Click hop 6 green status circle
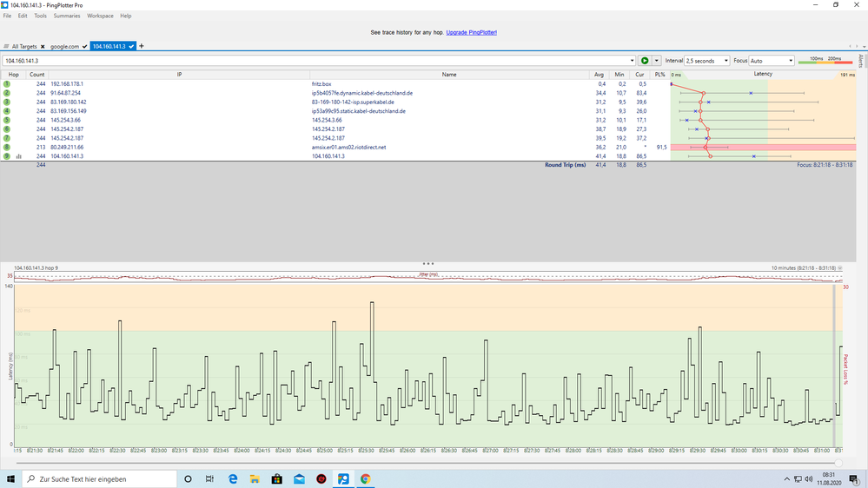The image size is (868, 488). (7, 129)
